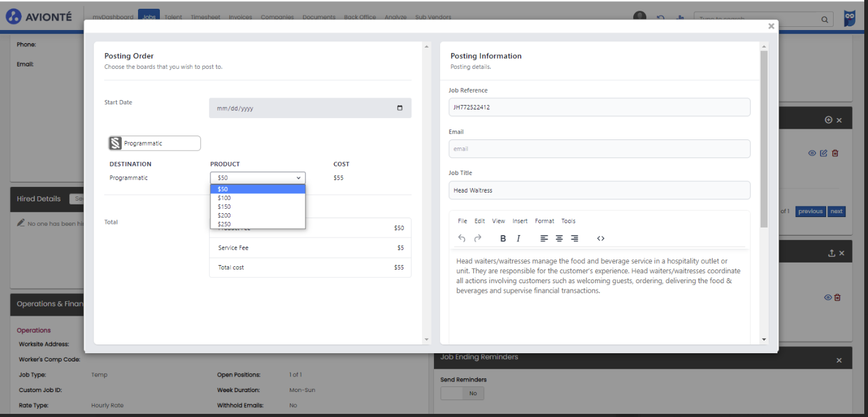868x417 pixels.
Task: Click the Bold formatting icon
Action: click(x=503, y=238)
